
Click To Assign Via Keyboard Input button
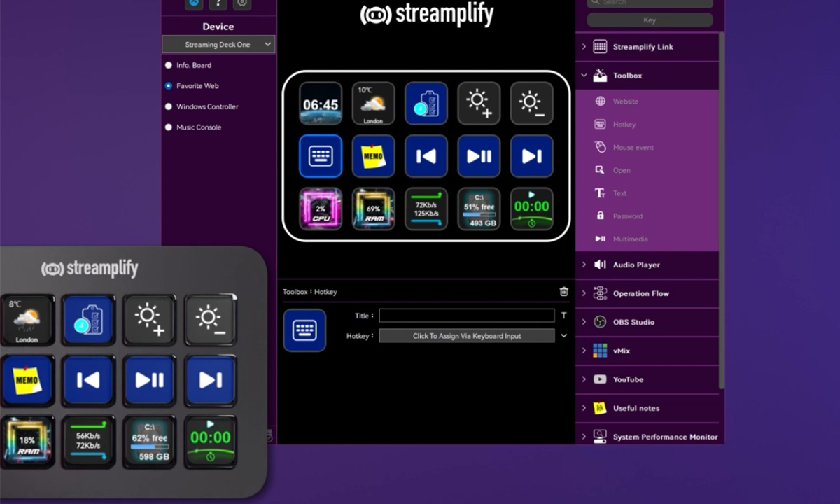click(467, 336)
